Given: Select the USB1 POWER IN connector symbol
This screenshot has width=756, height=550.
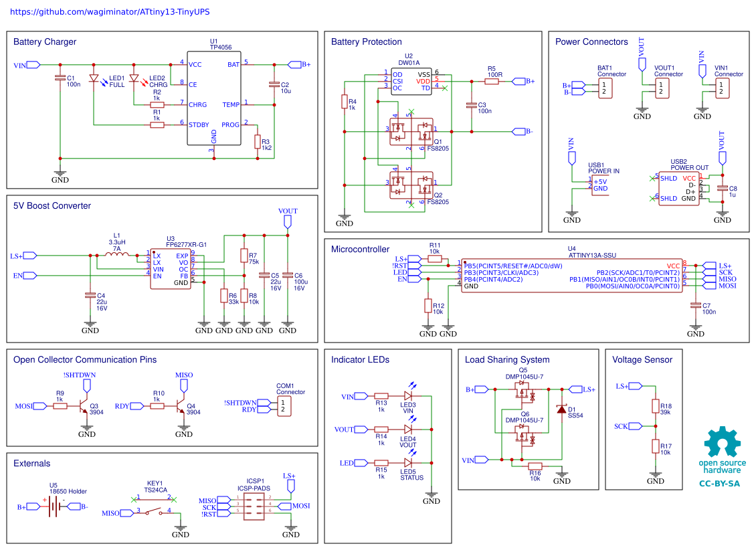Looking at the screenshot, I should click(600, 185).
